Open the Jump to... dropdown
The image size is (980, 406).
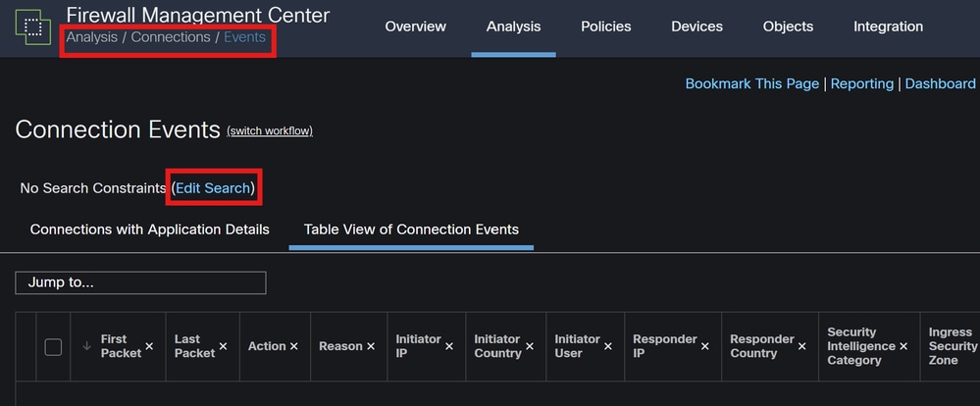140,282
